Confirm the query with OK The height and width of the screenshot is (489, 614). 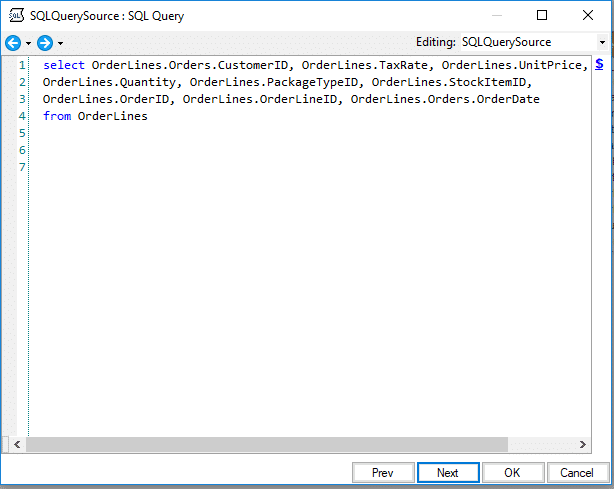(x=511, y=472)
